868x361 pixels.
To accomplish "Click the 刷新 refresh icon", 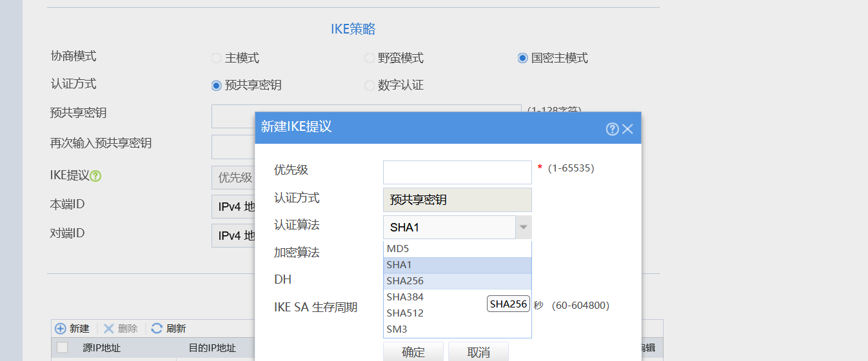I will [157, 329].
